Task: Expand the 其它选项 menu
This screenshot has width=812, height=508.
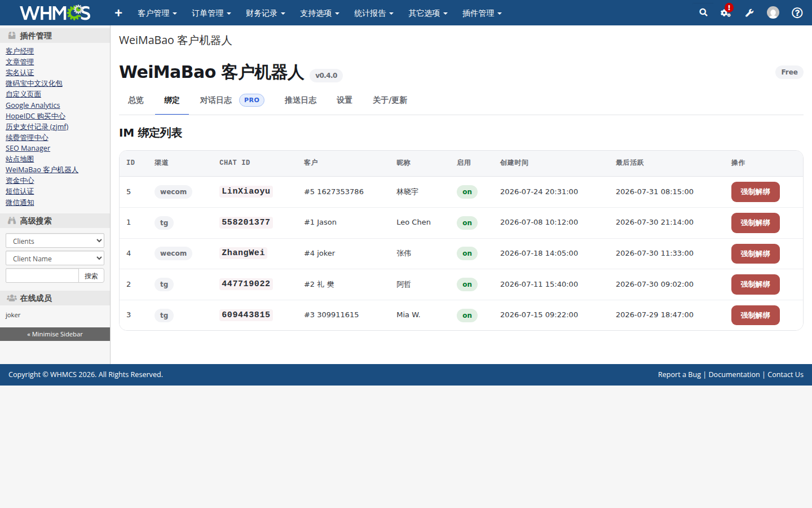Action: (428, 13)
